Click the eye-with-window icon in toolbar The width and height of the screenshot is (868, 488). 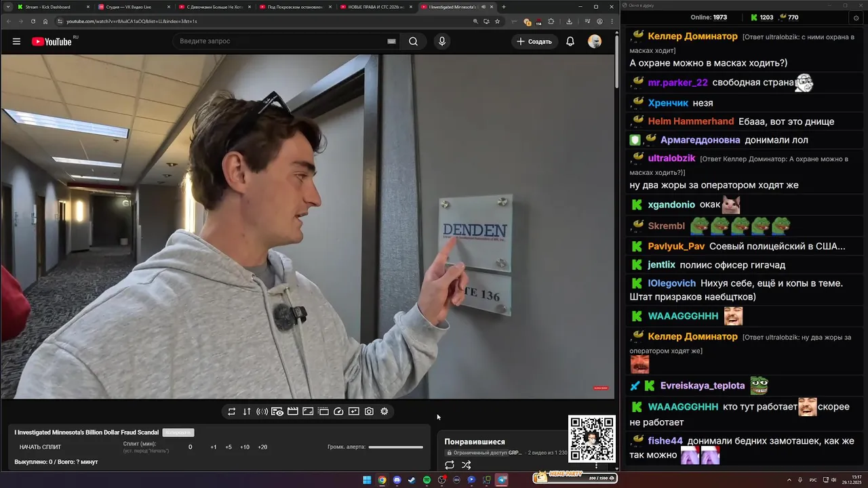[277, 411]
